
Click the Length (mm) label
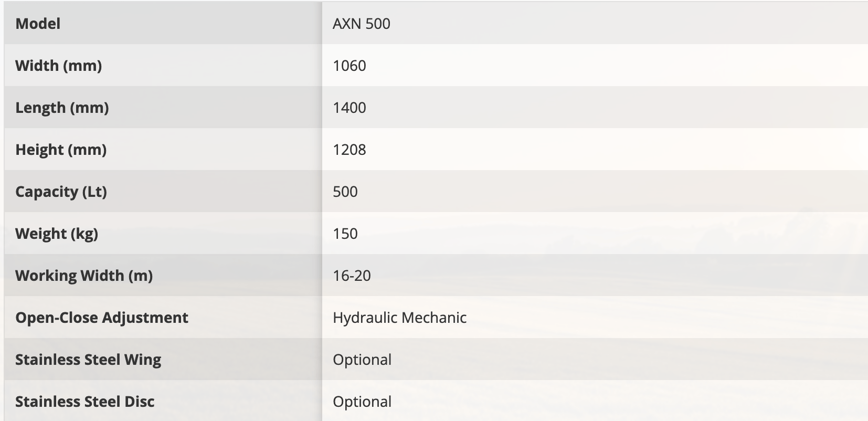click(x=62, y=108)
